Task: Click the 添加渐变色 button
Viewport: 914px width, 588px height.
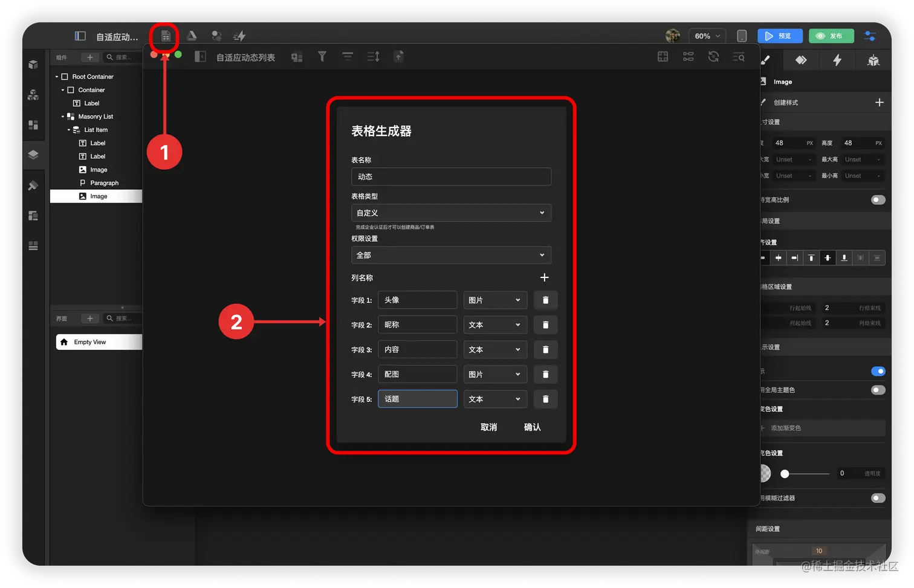Action: click(x=823, y=428)
